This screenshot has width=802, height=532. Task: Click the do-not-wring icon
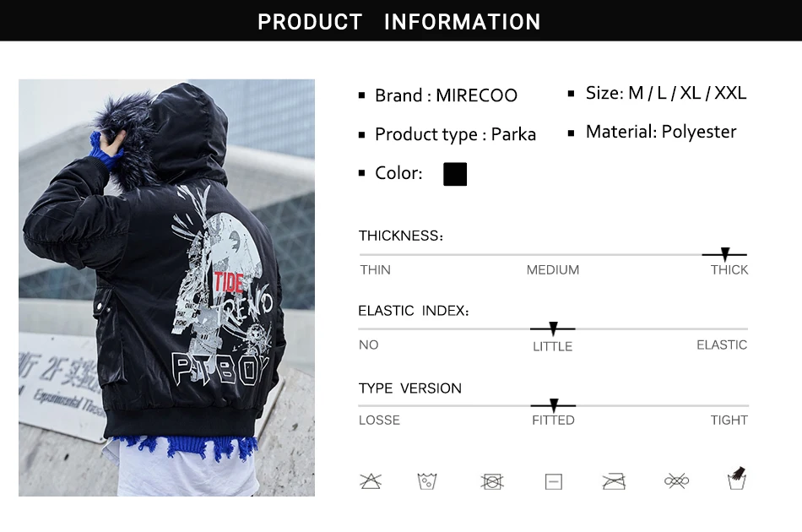point(676,480)
